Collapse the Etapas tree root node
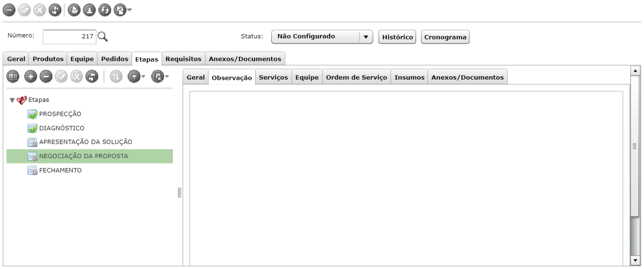This screenshot has width=644, height=269. coord(12,100)
